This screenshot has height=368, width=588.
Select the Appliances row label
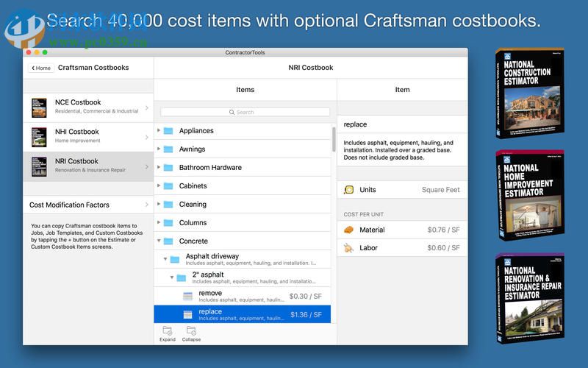pos(196,131)
